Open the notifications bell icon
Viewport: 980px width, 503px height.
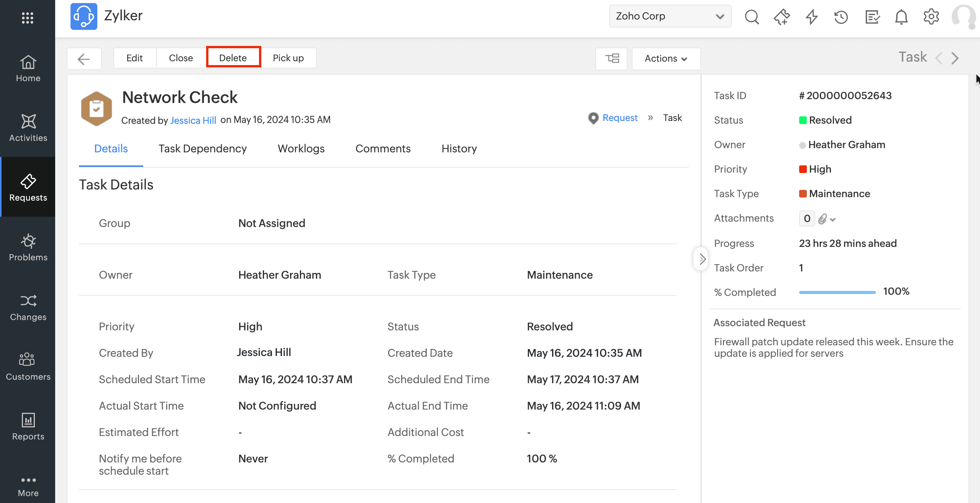pos(901,16)
